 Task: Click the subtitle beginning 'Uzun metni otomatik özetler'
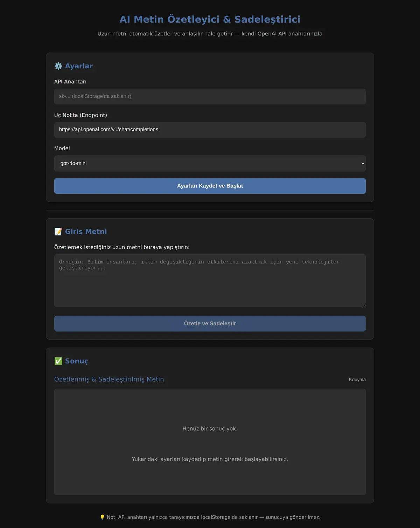[210, 34]
